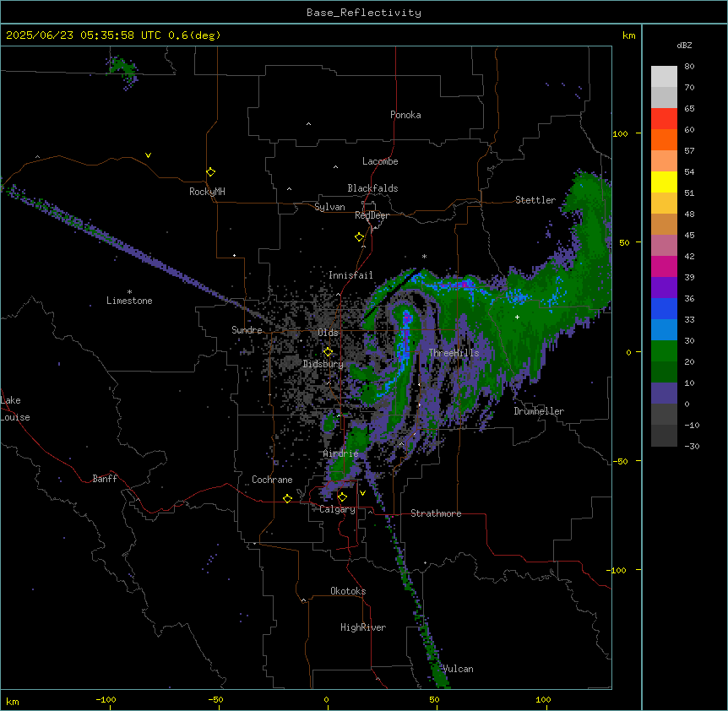Click the asterisk marker east of RedDeer
This screenshot has height=711, width=728.
(x=424, y=256)
